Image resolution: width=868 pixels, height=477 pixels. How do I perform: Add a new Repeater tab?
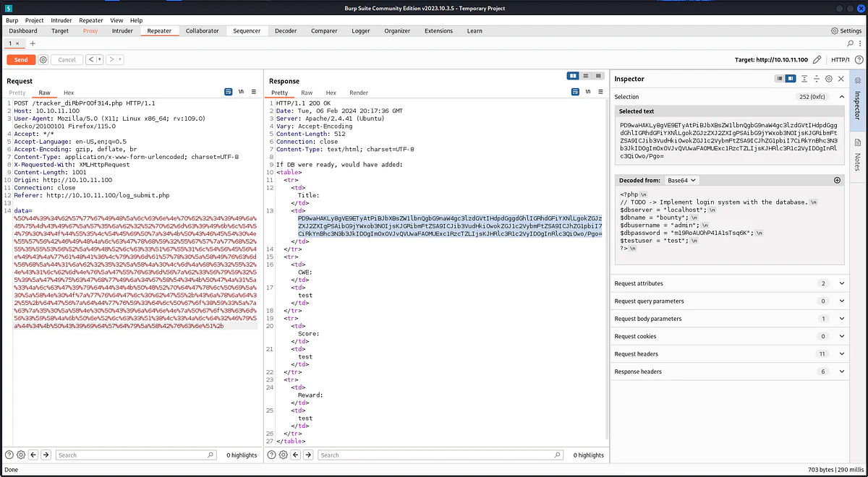pos(32,43)
